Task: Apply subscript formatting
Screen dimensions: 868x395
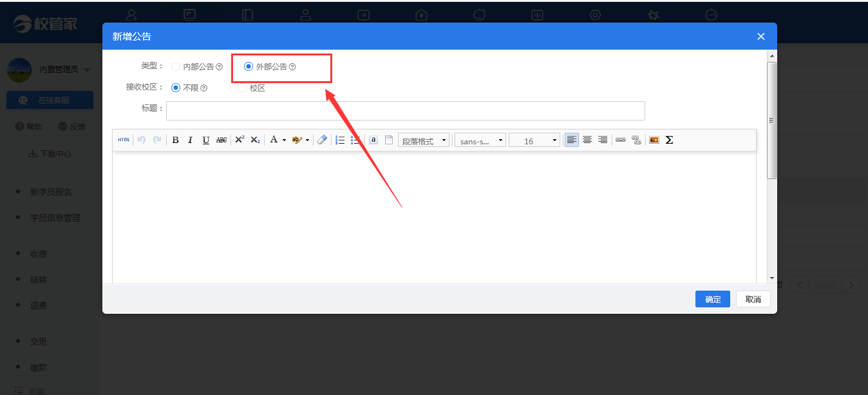Action: (255, 140)
